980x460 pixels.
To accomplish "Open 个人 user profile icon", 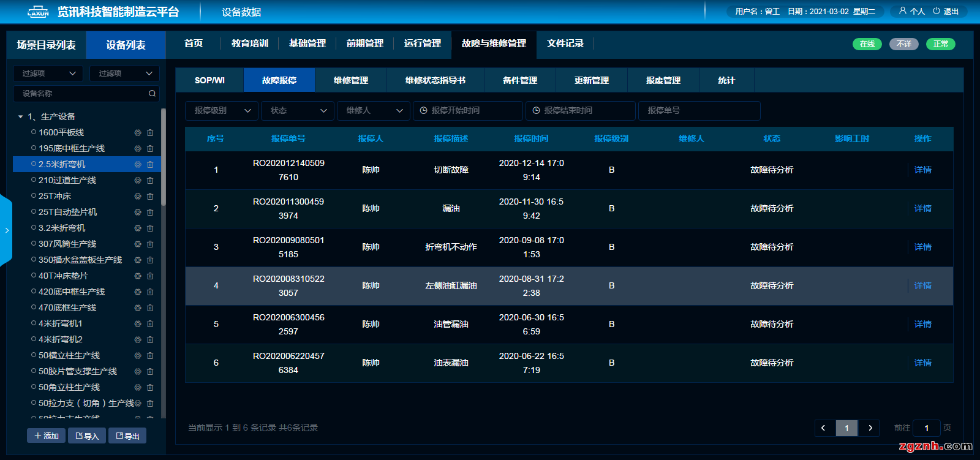I will 902,11.
